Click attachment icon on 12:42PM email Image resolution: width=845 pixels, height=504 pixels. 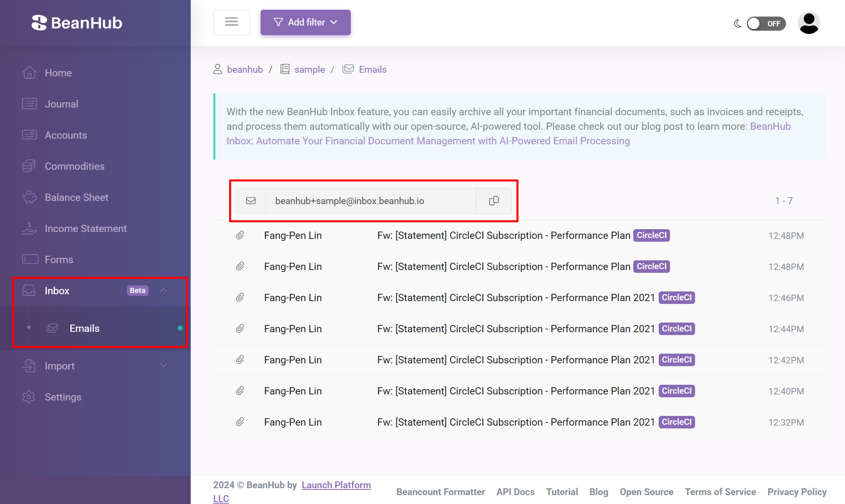click(x=240, y=360)
